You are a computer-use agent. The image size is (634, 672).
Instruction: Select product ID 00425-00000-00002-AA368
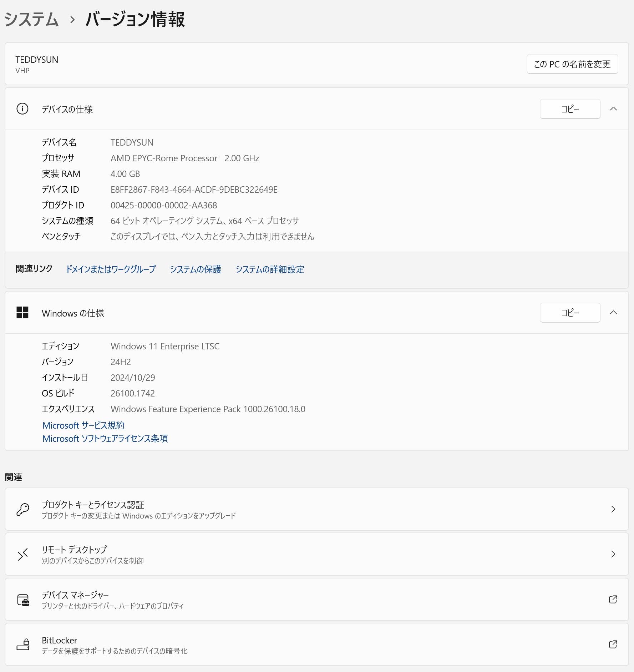[x=164, y=205]
